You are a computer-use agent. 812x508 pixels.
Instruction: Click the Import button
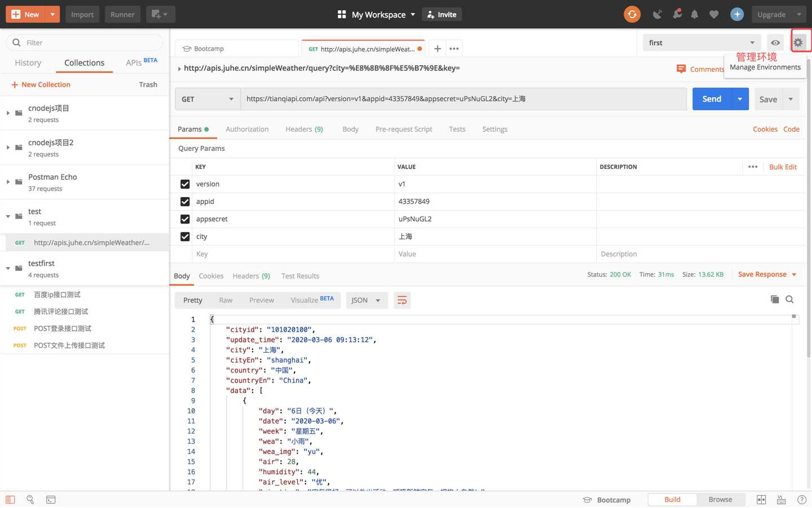click(82, 14)
